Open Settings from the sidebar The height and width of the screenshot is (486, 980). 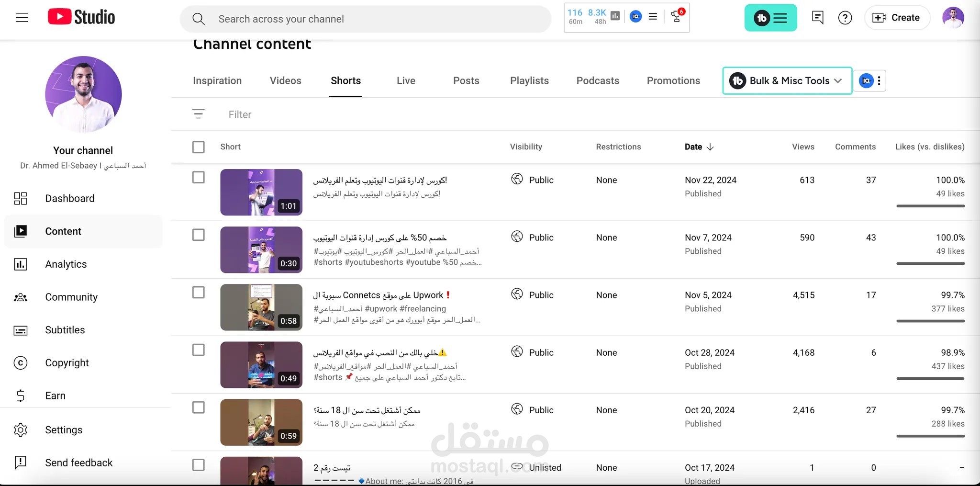click(83, 430)
